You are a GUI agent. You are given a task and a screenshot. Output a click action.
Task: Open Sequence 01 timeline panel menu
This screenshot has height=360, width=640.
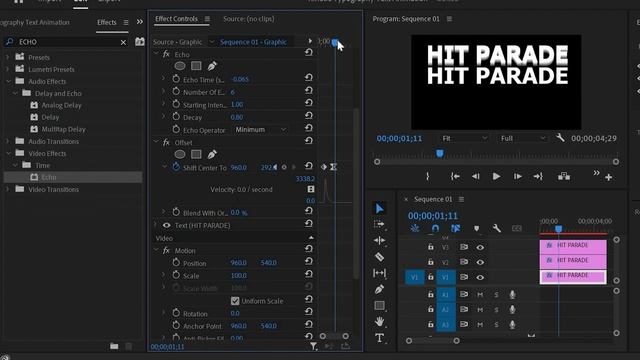tap(461, 199)
